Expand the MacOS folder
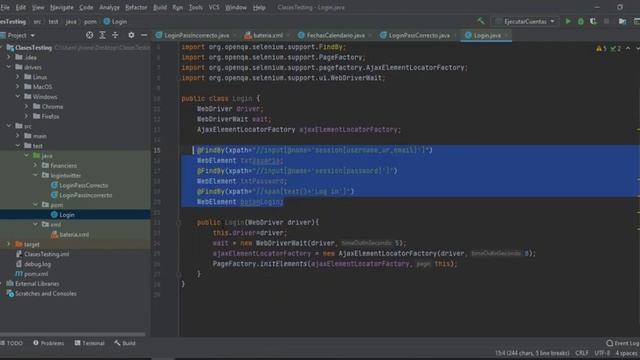 click(x=18, y=87)
